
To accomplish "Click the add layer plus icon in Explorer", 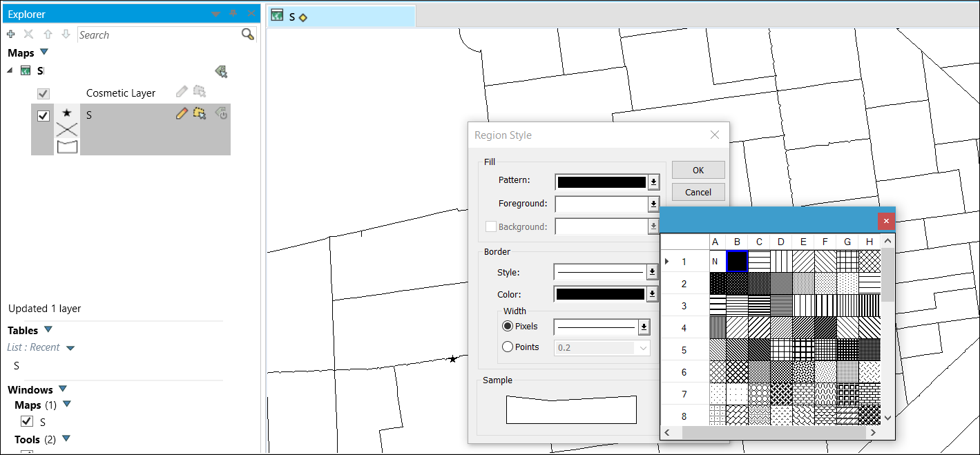I will 10,34.
